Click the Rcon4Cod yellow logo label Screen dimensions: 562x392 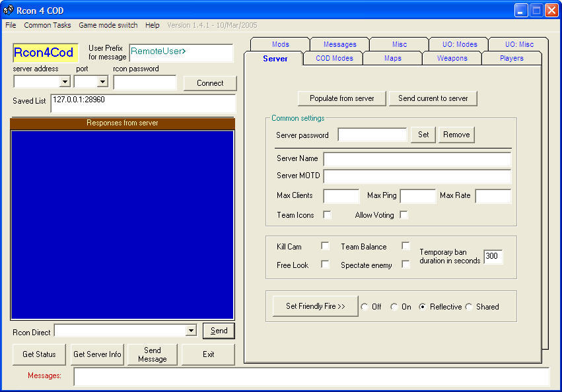[x=45, y=53]
